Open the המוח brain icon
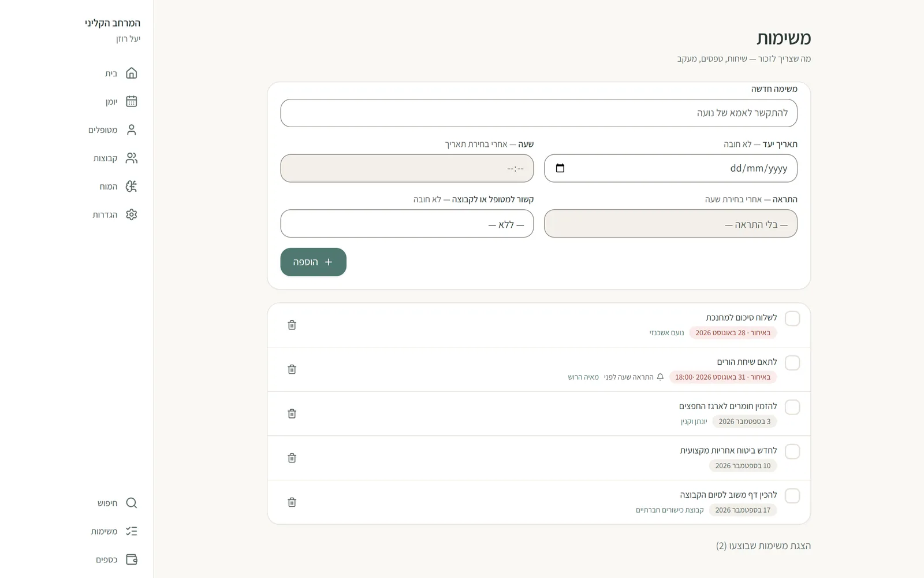 (132, 187)
